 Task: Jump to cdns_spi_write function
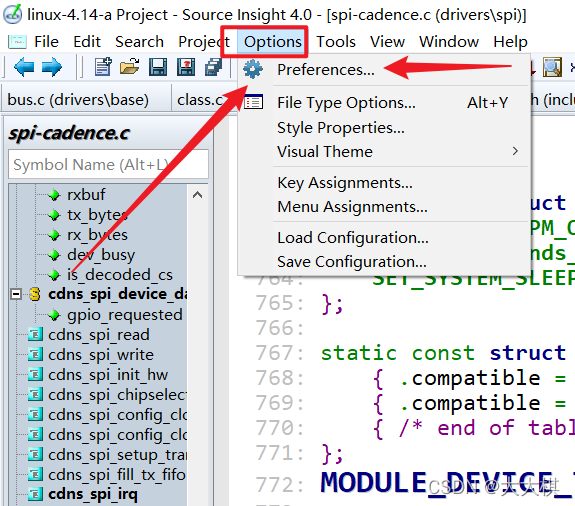point(101,355)
